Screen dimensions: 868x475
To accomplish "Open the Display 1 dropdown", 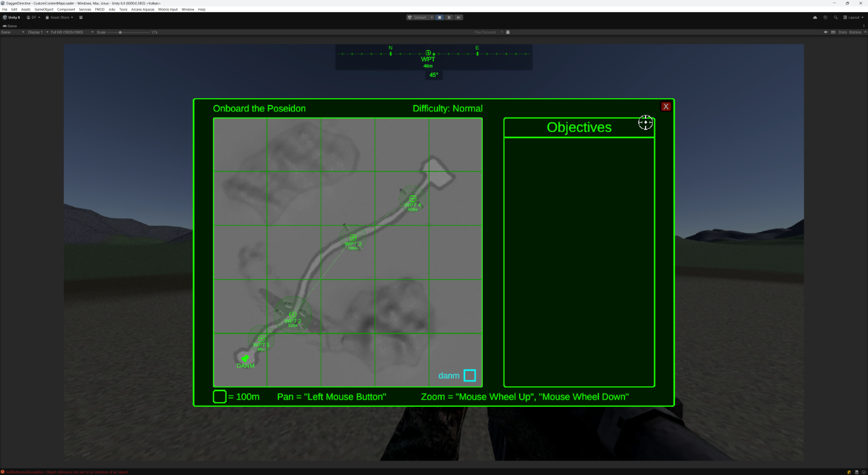I will pos(37,32).
